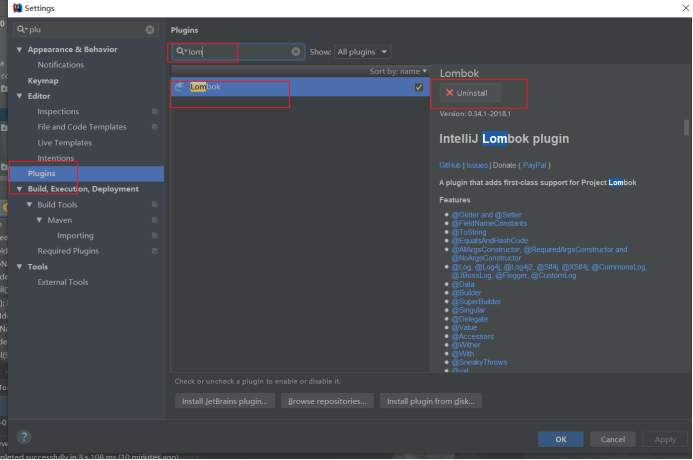This screenshot has width=693, height=460.
Task: Open the @ToString feature link
Action: (x=469, y=232)
